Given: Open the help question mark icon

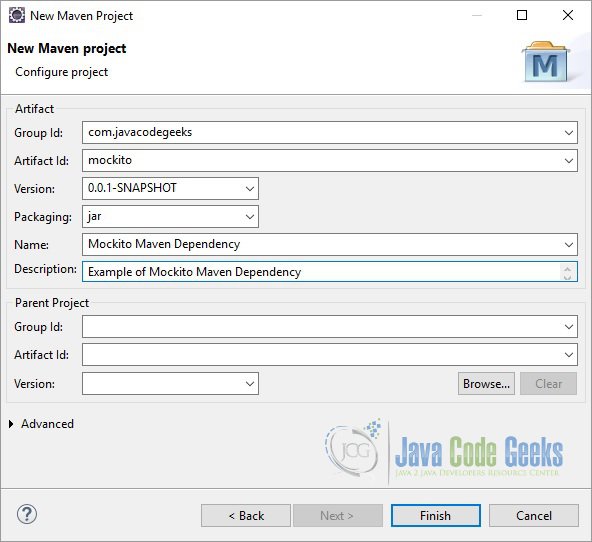Looking at the screenshot, I should pyautogui.click(x=27, y=514).
